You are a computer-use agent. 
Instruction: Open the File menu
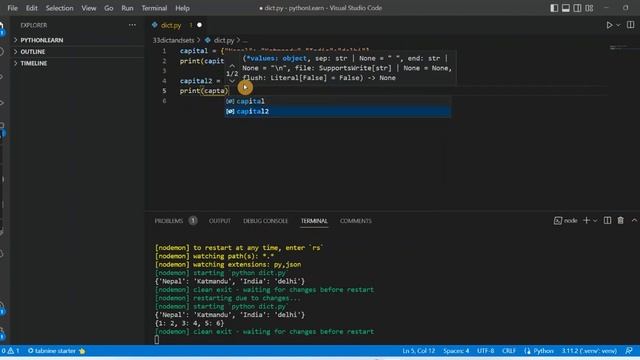click(x=12, y=8)
